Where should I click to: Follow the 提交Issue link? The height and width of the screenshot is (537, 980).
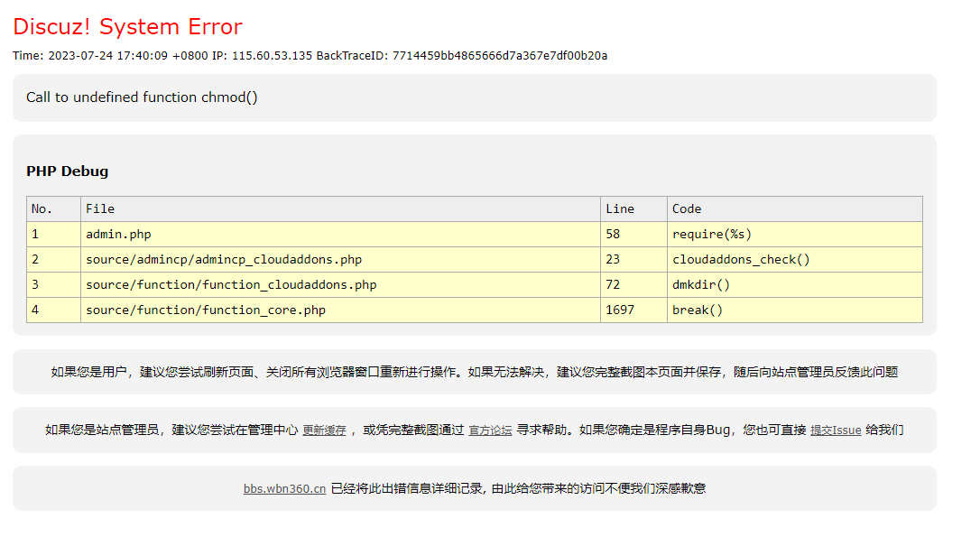[836, 431]
